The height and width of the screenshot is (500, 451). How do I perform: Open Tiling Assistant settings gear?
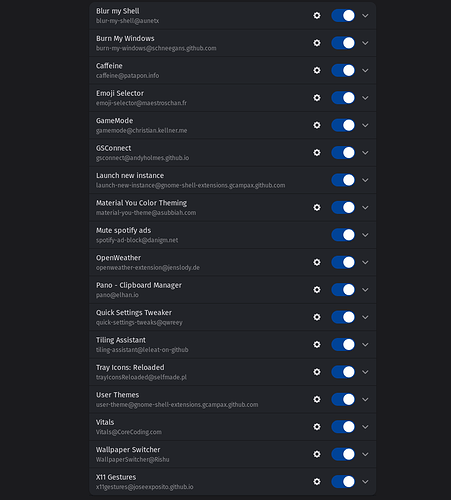click(x=317, y=344)
